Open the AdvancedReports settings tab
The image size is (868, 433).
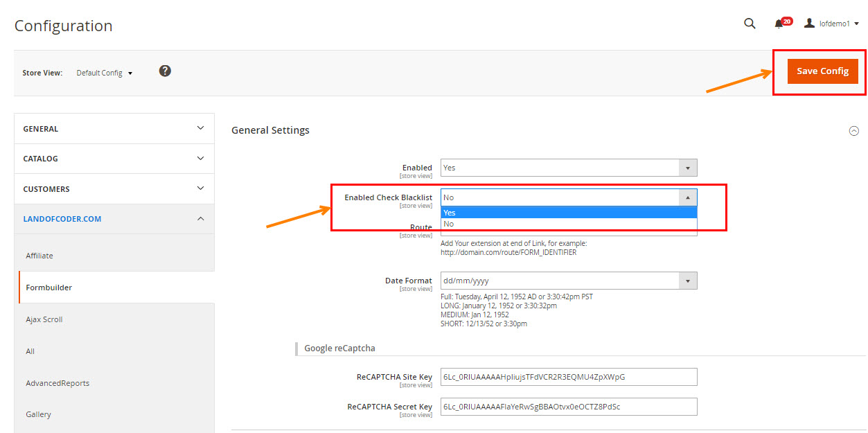point(57,383)
